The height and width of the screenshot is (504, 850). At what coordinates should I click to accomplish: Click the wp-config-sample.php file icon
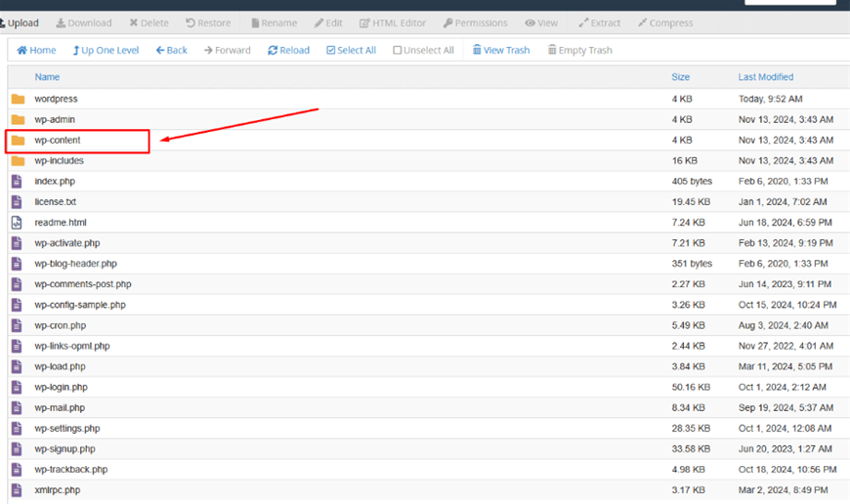pos(17,305)
